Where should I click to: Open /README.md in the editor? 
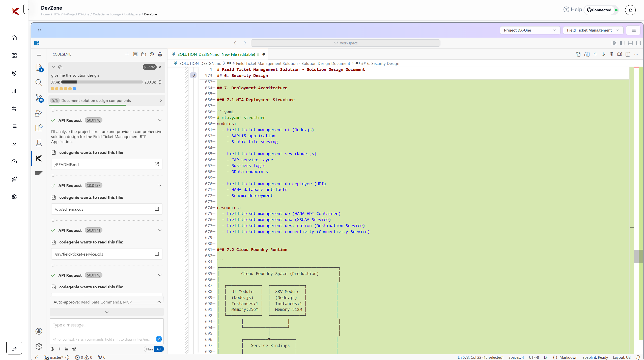(x=157, y=164)
